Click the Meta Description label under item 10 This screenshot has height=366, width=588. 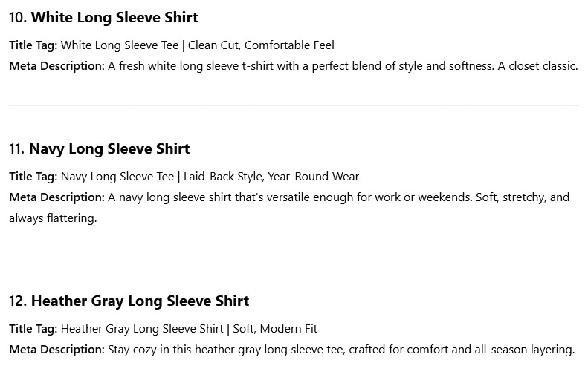[x=57, y=66]
